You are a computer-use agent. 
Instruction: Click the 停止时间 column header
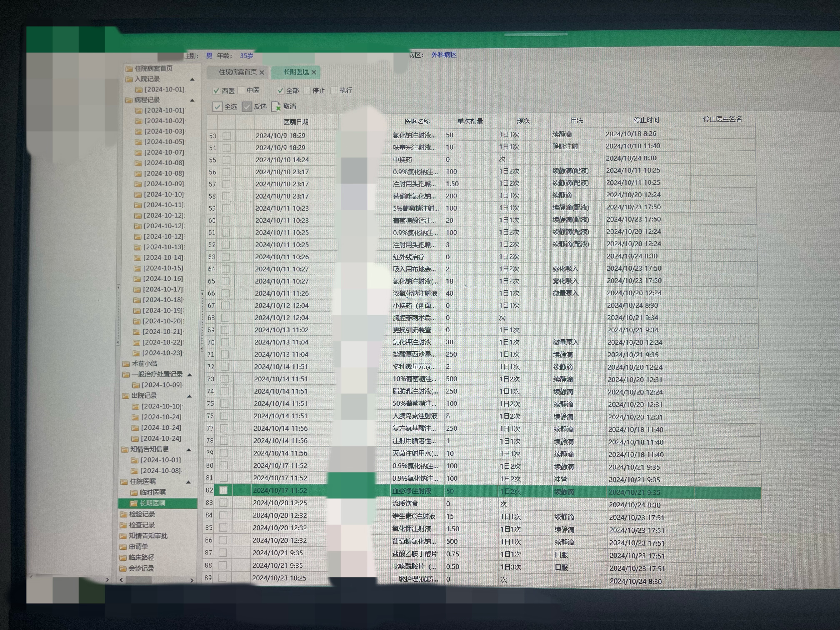[x=646, y=120]
